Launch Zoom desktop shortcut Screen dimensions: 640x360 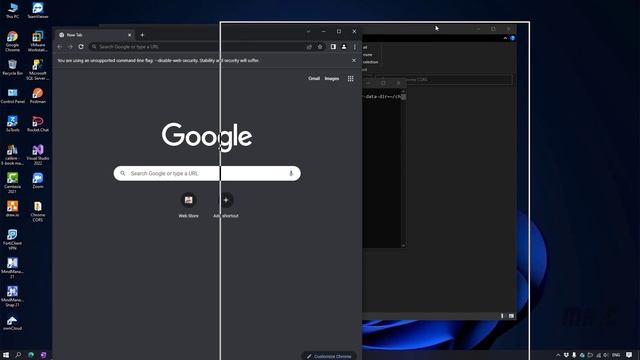(38, 180)
